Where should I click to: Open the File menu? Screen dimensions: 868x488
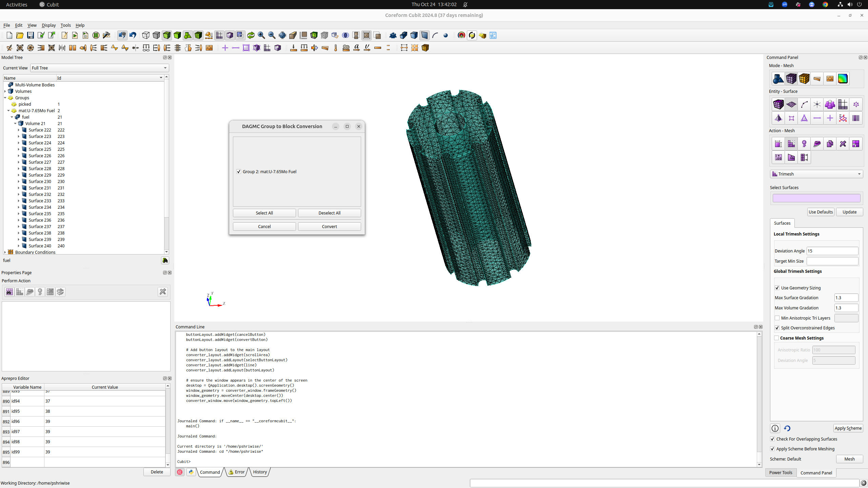tap(6, 25)
